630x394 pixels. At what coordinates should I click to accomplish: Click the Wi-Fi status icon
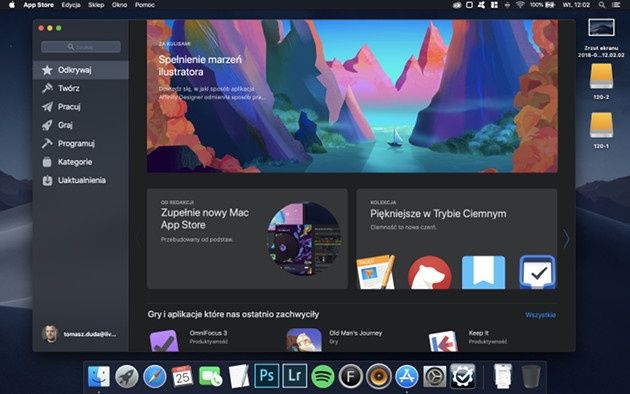pyautogui.click(x=520, y=5)
